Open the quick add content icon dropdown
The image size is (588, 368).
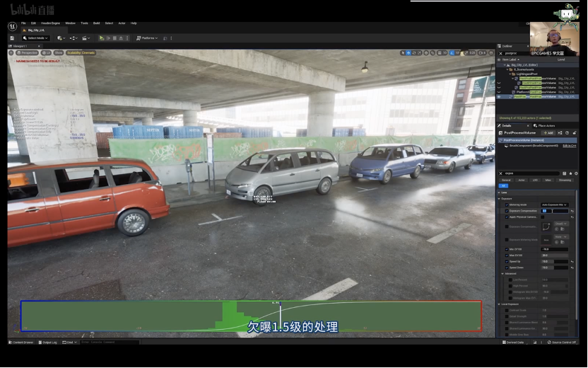pos(61,38)
